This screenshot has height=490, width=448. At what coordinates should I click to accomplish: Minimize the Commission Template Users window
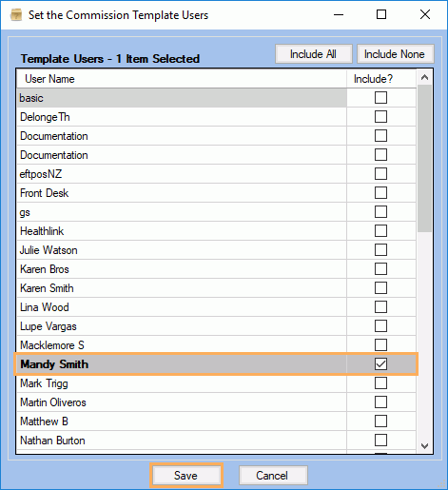tap(339, 14)
